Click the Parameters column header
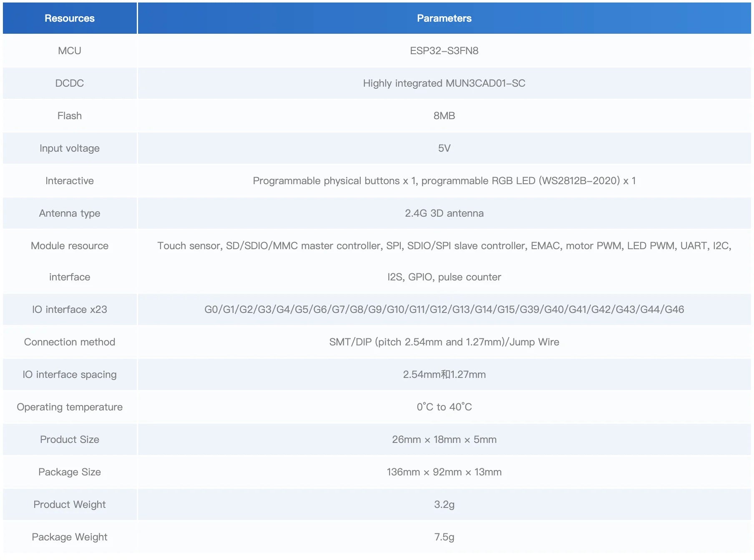Viewport: 754px width, 560px height. click(x=444, y=18)
